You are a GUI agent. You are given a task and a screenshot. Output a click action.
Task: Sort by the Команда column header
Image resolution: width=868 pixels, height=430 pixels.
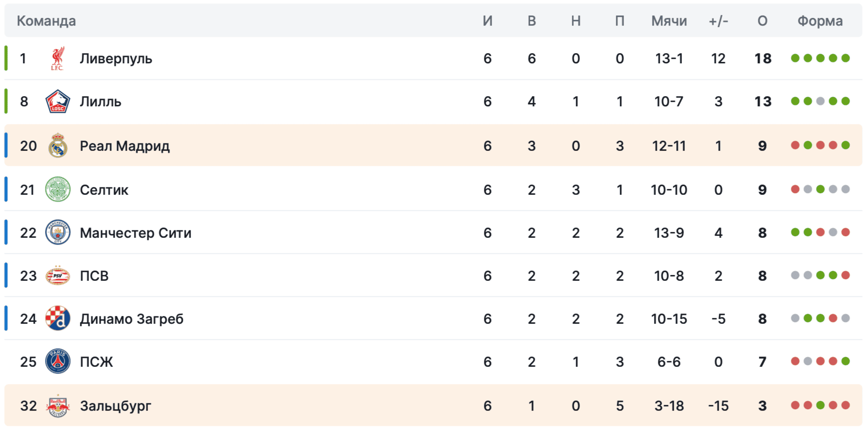[46, 21]
